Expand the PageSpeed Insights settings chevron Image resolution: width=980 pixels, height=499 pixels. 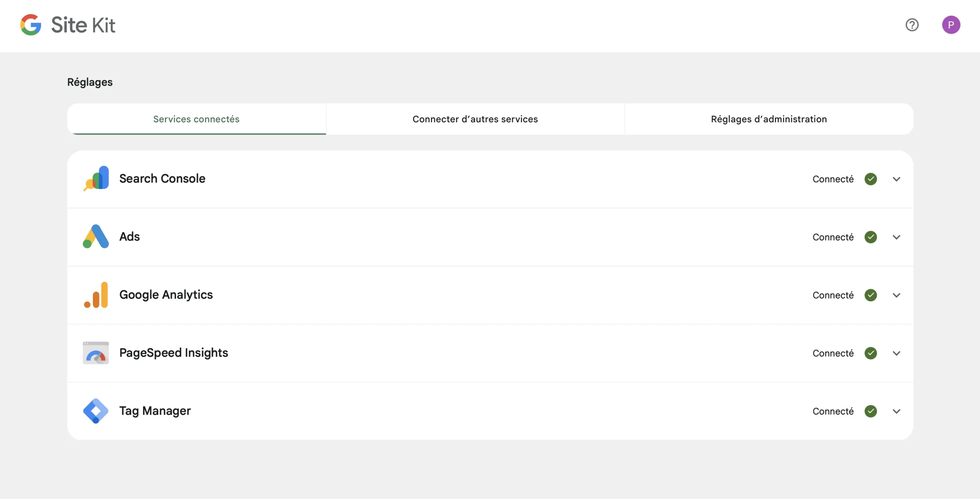click(896, 353)
